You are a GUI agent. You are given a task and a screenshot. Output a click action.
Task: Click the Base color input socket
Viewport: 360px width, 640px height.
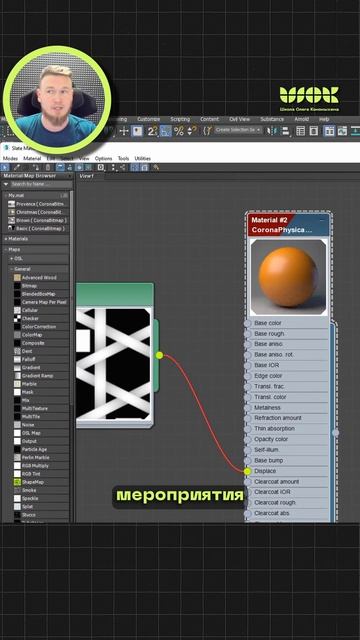coord(247,323)
